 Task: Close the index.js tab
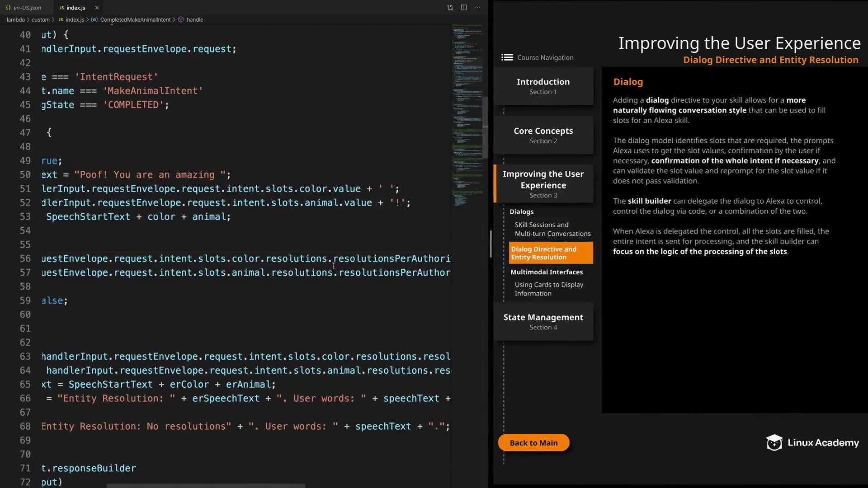[97, 8]
